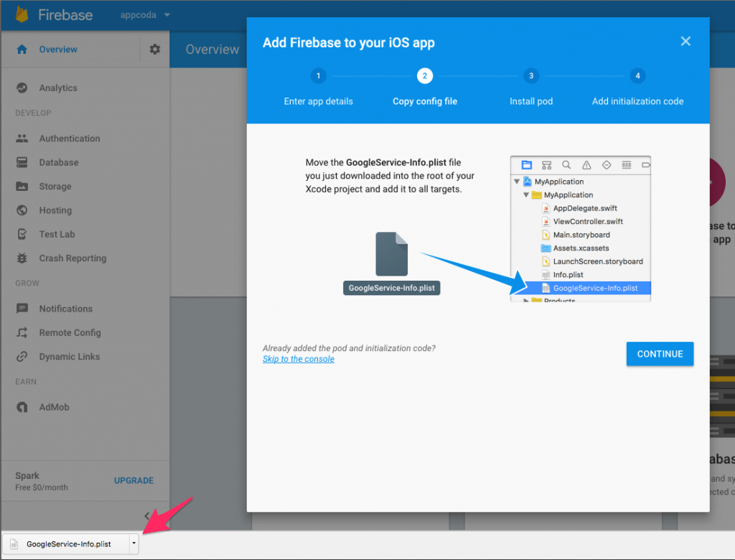The width and height of the screenshot is (735, 560).
Task: Open AdMob section
Action: pyautogui.click(x=54, y=407)
